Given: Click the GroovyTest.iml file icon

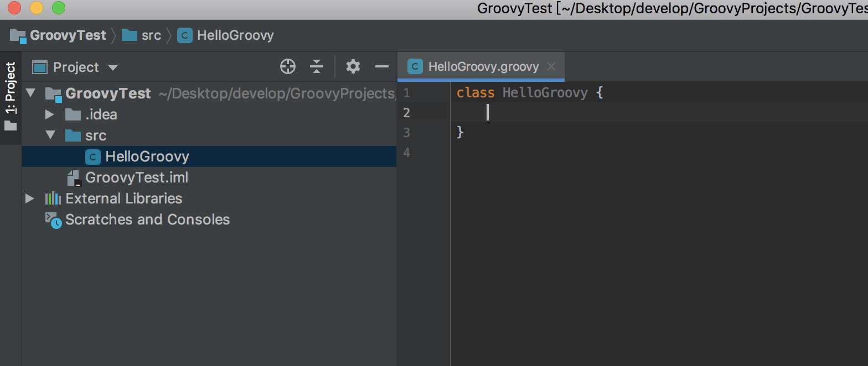Looking at the screenshot, I should click(x=74, y=178).
